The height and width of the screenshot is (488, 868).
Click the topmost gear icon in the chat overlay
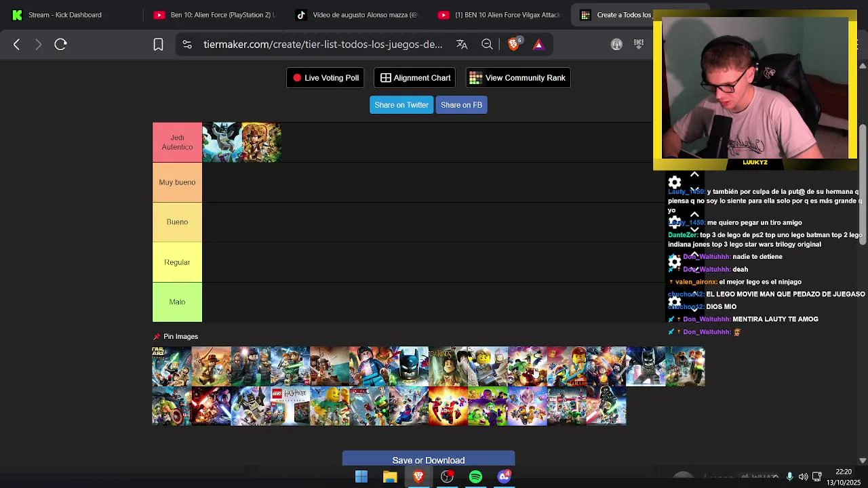(674, 182)
